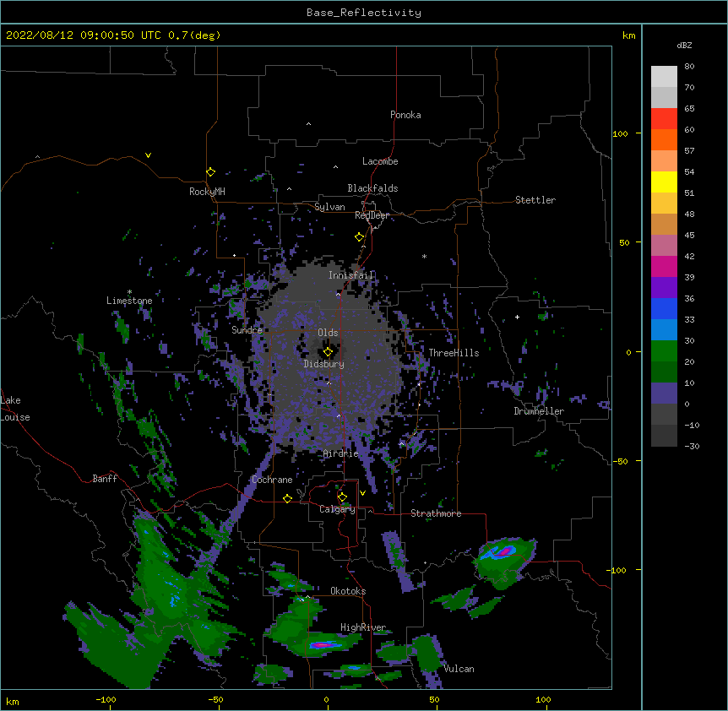Click the Base_Reflectivity title text
728x711 pixels.
(x=364, y=13)
